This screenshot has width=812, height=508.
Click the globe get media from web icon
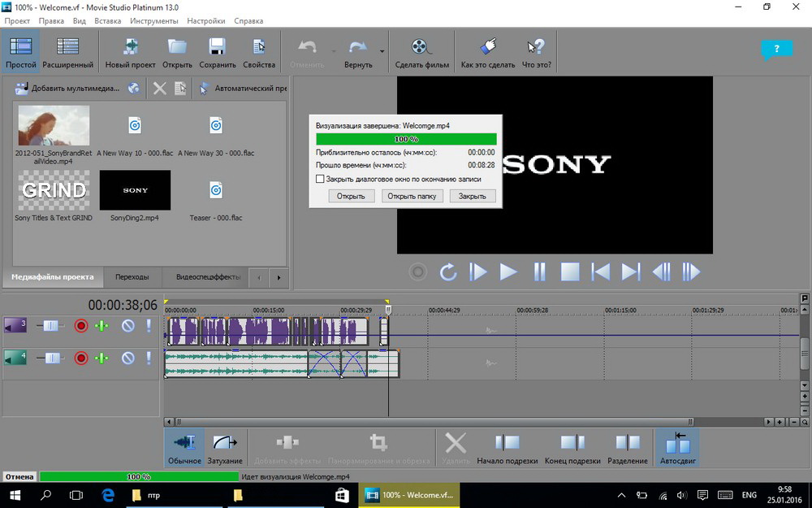pos(134,88)
